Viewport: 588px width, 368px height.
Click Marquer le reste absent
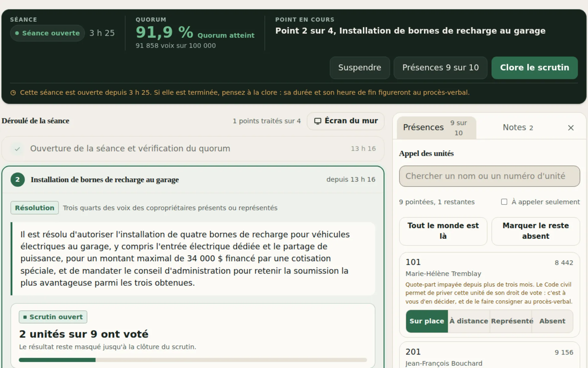point(536,231)
